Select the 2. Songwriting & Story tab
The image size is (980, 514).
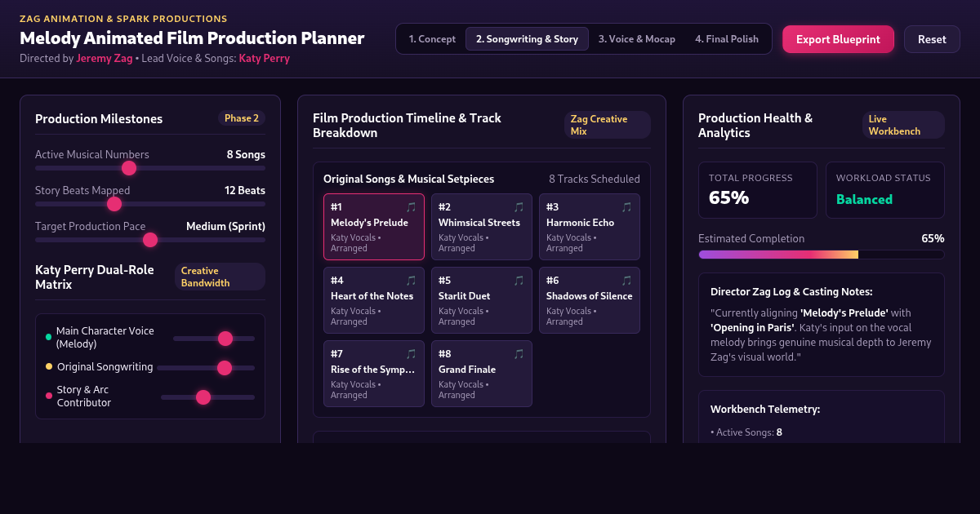click(x=527, y=39)
